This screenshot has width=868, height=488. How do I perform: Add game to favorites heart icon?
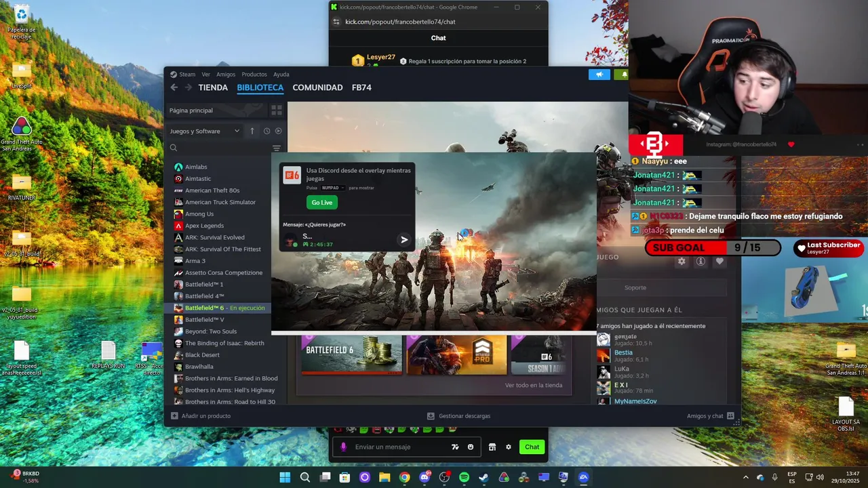coord(719,262)
